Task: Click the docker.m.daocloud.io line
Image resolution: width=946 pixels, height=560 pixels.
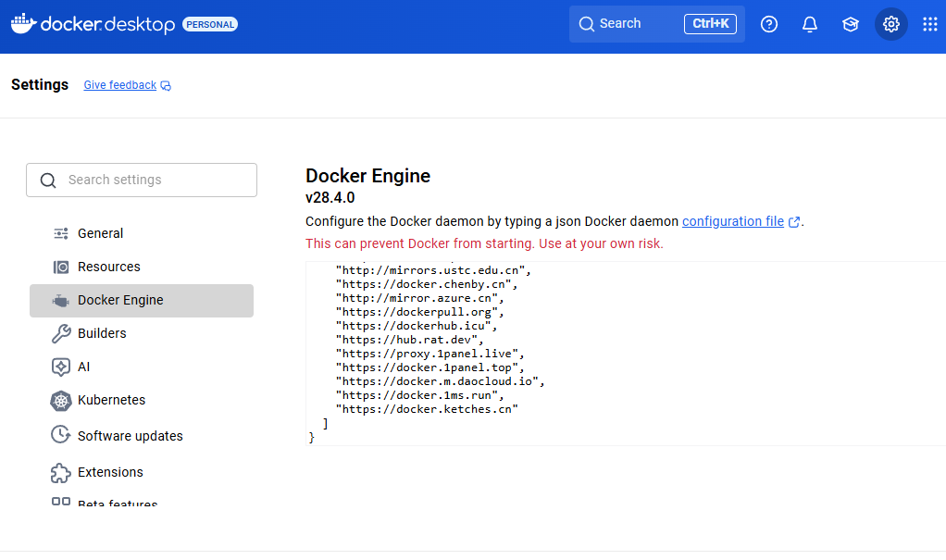Action: click(x=440, y=381)
